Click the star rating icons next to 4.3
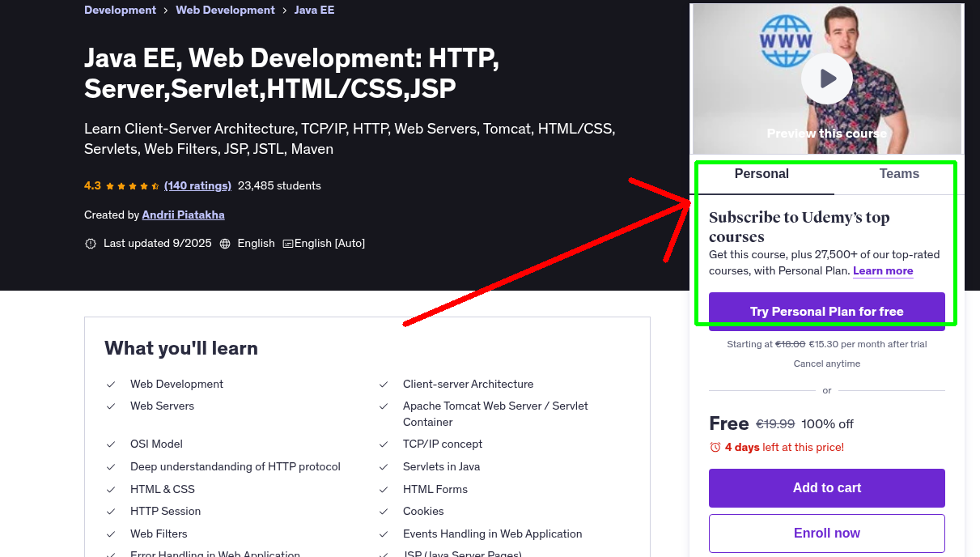Screen dimensions: 980x557 click(133, 186)
